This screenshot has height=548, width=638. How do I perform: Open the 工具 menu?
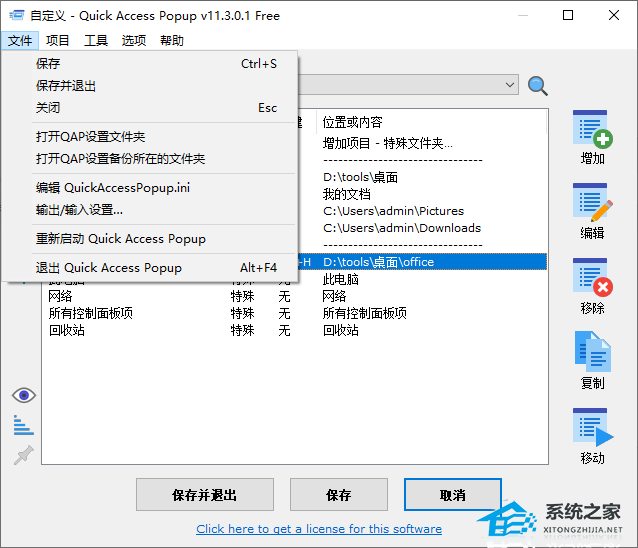[x=96, y=41]
